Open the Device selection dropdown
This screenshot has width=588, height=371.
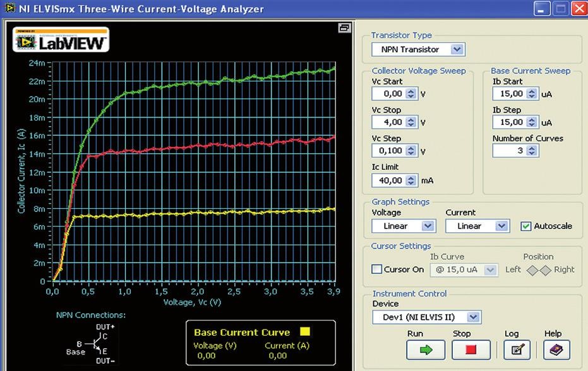473,317
